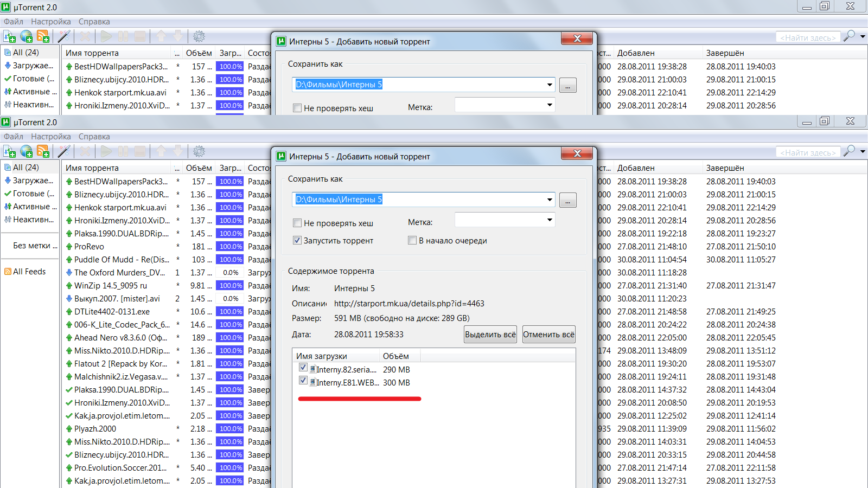The image size is (868, 488).
Task: Open search engine dropdown arrow, lower window
Action: pos(863,151)
